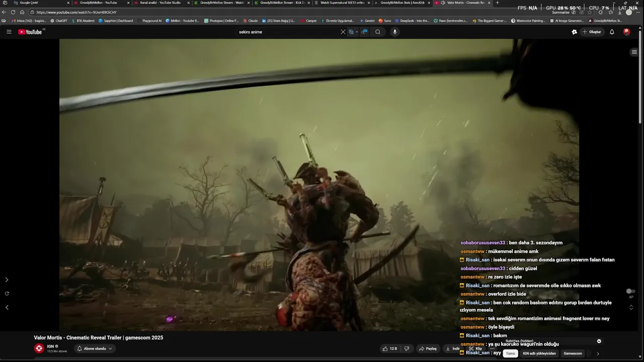Switch to GreedyBirMellon Stats AeroKick tab
Image resolution: width=644 pixels, height=362 pixels.
(x=402, y=3)
